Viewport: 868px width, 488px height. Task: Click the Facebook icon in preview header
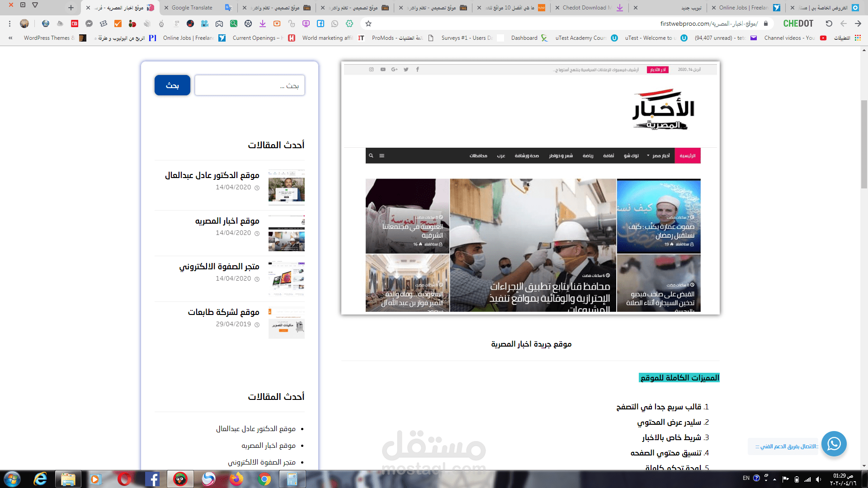pos(417,70)
